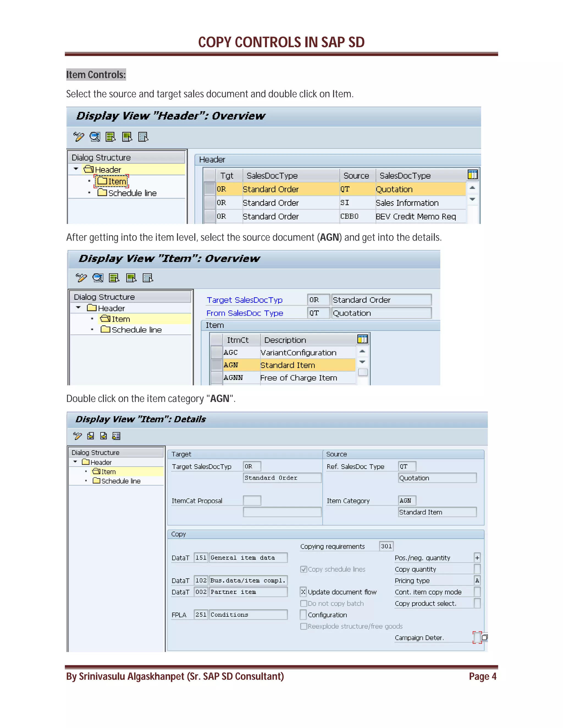Click Target SalesDocTyp blue label
Image resolution: width=563 pixels, height=728 pixels.
(244, 300)
